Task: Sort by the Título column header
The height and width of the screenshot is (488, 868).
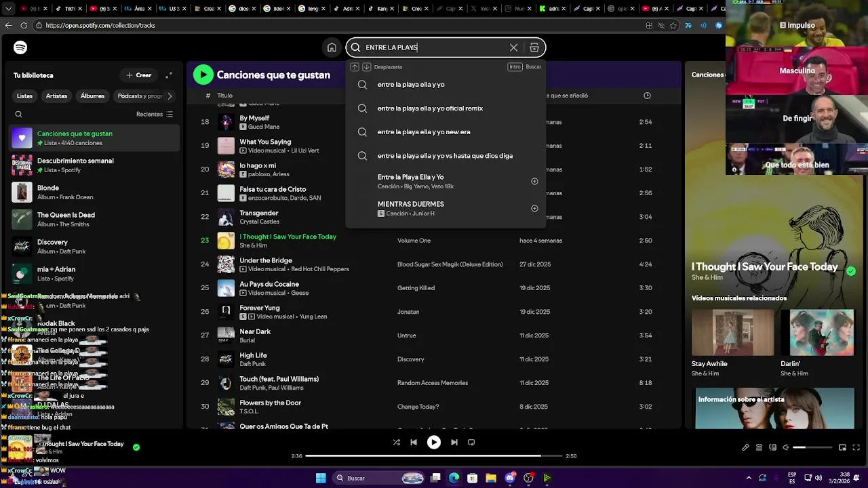Action: [x=224, y=96]
